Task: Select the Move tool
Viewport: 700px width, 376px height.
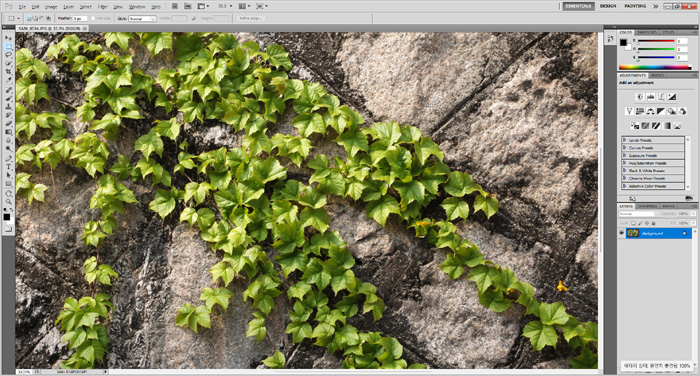Action: click(x=8, y=38)
